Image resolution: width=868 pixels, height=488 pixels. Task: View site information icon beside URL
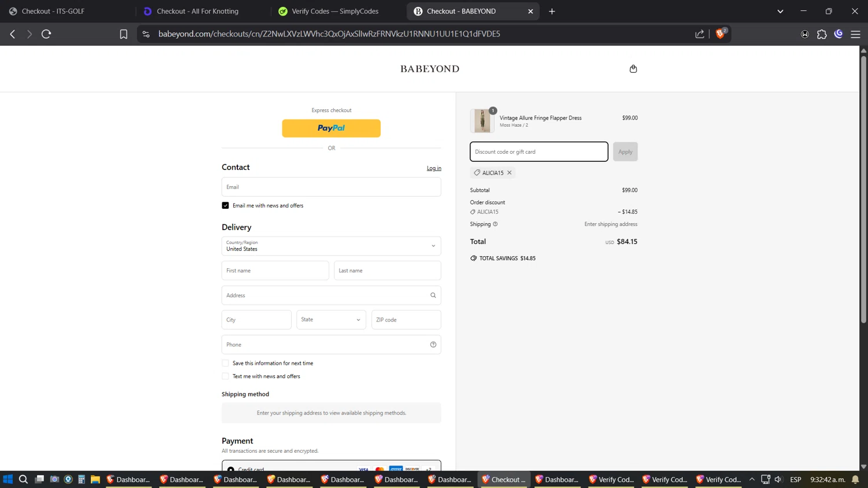(146, 34)
